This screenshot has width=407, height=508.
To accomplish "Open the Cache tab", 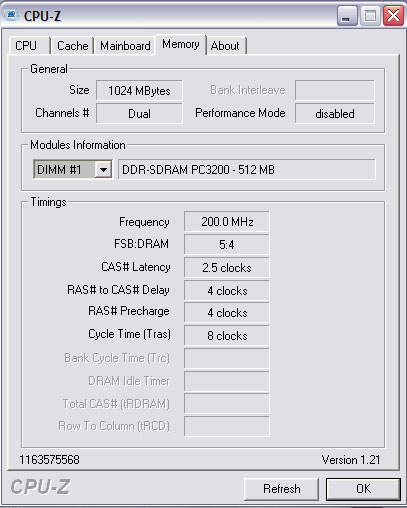I will (72, 46).
